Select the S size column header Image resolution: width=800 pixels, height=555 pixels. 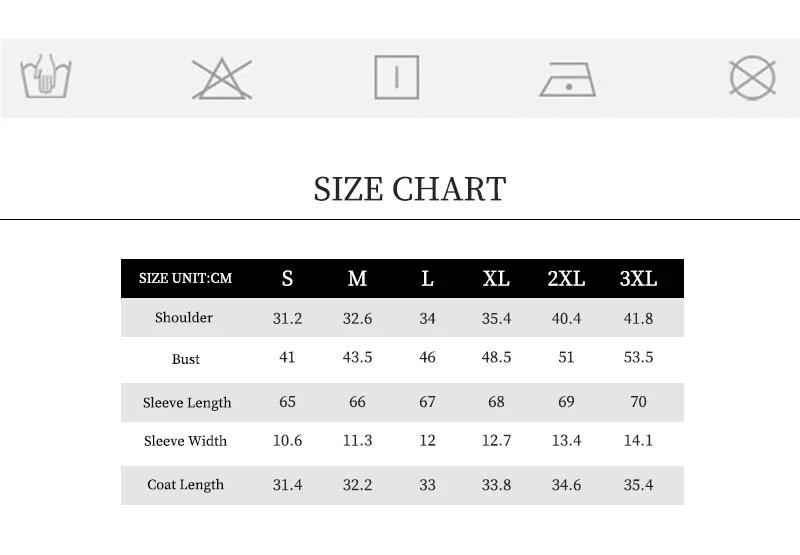point(287,279)
